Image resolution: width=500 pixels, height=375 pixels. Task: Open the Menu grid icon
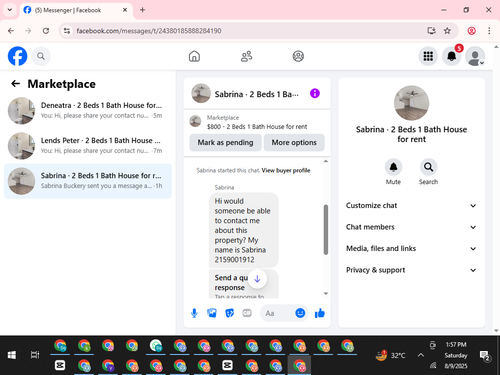click(x=428, y=56)
